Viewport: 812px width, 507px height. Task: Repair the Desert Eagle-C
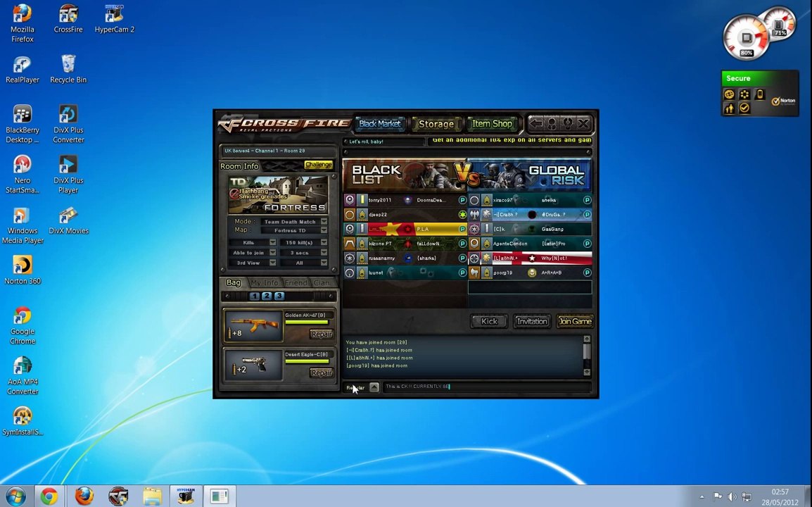(x=321, y=373)
